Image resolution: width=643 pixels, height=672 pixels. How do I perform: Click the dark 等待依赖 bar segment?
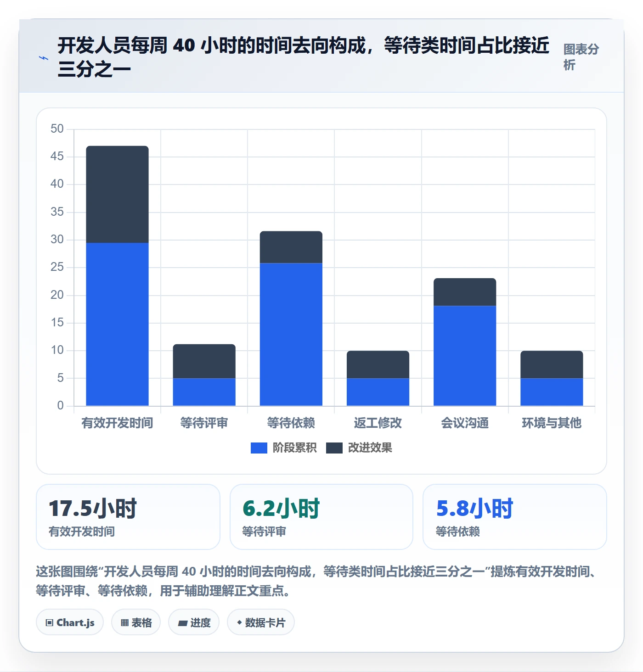click(291, 247)
